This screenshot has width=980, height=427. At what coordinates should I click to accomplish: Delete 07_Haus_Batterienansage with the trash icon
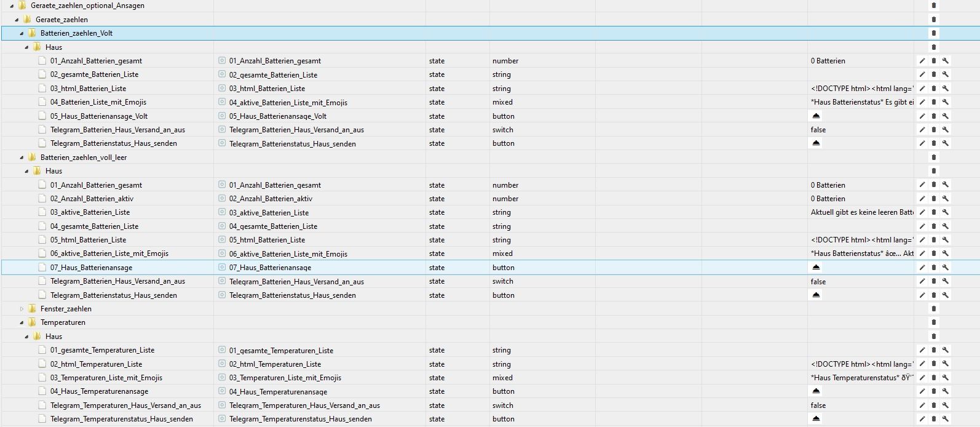click(934, 268)
